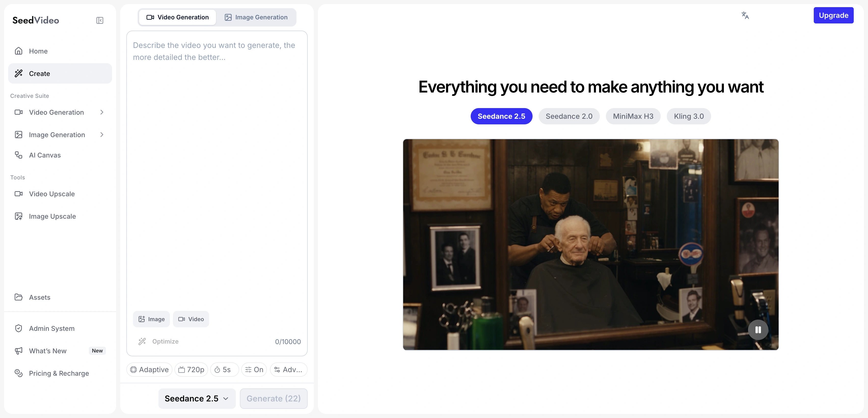Click the New badge beside What's New
The image size is (868, 418).
point(97,350)
